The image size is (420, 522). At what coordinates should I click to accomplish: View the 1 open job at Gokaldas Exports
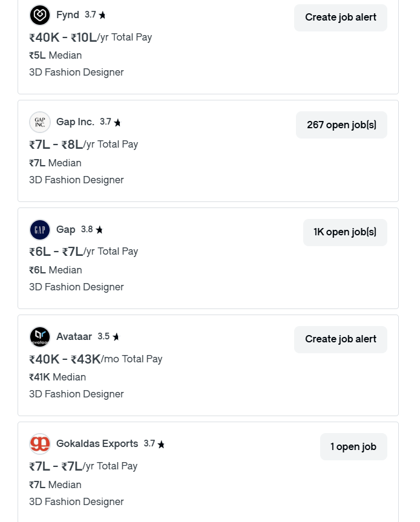[353, 446]
